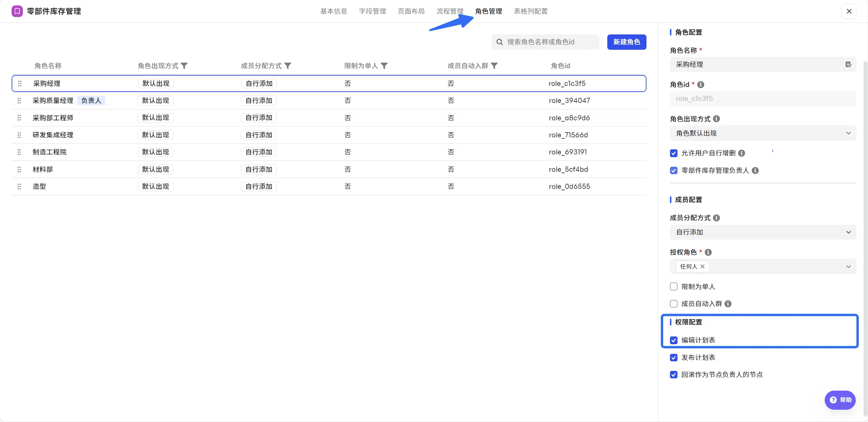The image size is (868, 422).
Task: Open the 自行添加 member assignment dropdown
Action: click(x=763, y=232)
